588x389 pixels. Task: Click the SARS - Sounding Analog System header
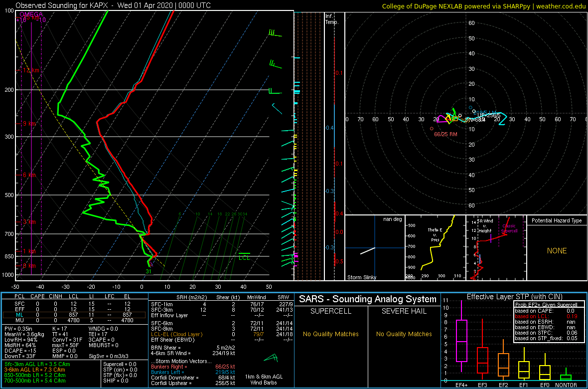tap(368, 299)
